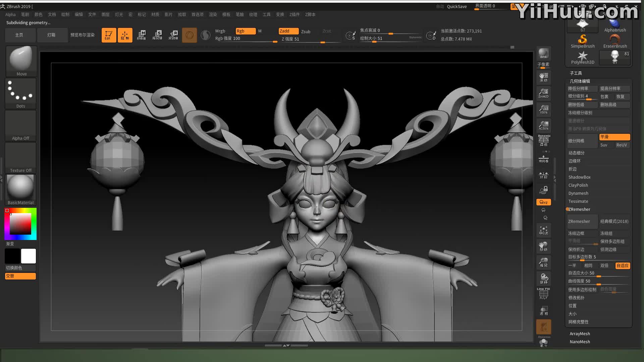Select the Move axis (移动轴) tool
644x362 pixels.
pos(141,35)
